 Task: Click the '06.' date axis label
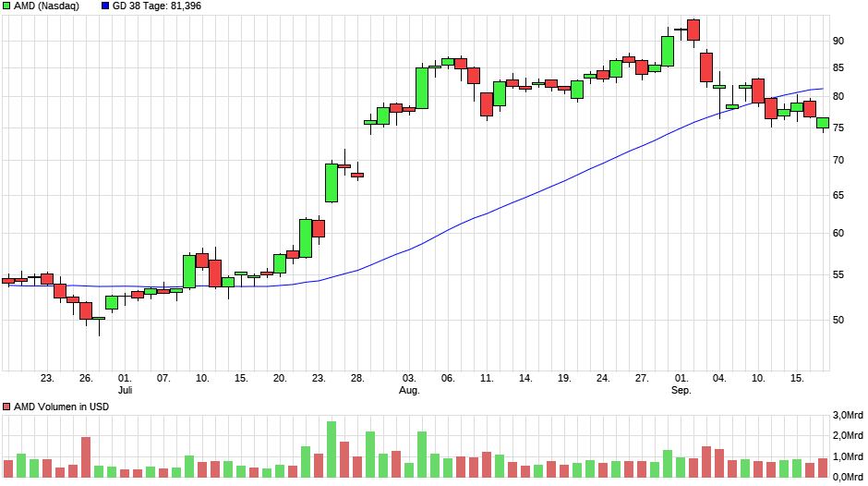[x=448, y=379]
